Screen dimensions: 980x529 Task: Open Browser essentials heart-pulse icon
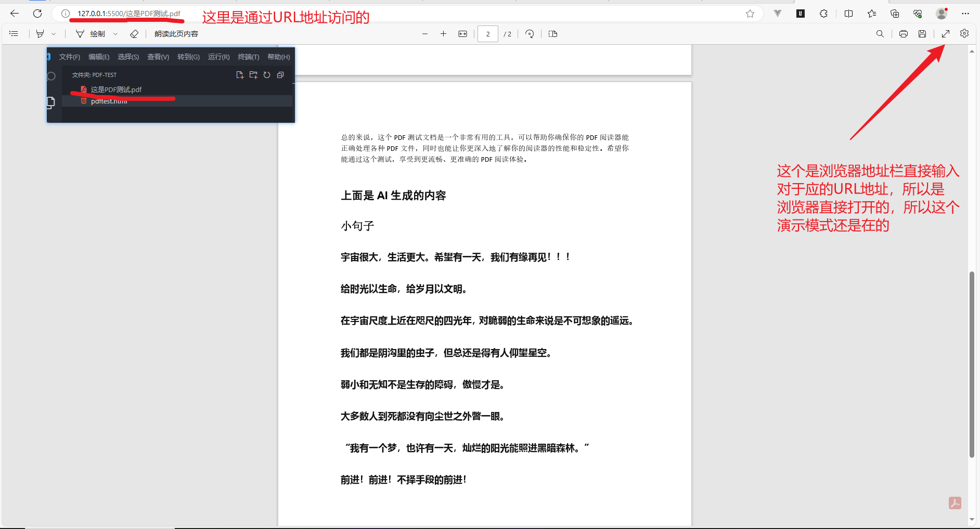point(918,14)
